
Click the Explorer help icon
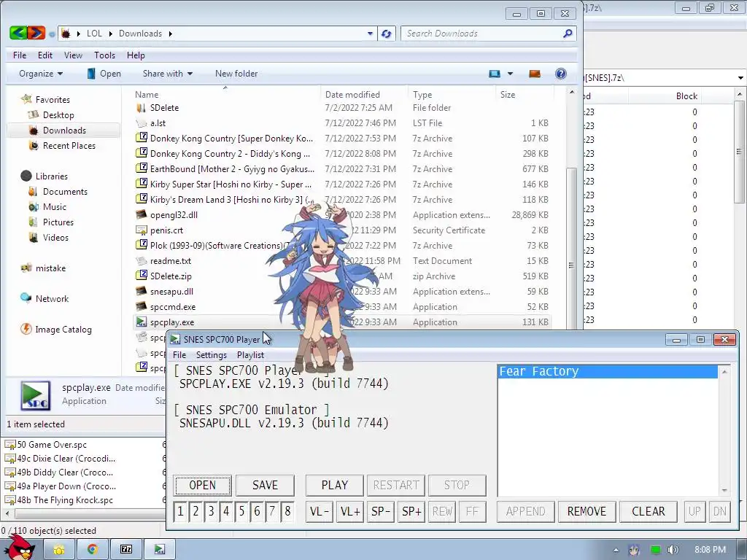[561, 74]
